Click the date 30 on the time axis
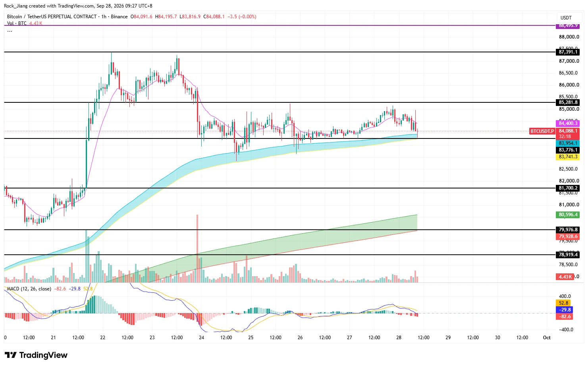Image resolution: width=588 pixels, height=367 pixels. coord(497,338)
